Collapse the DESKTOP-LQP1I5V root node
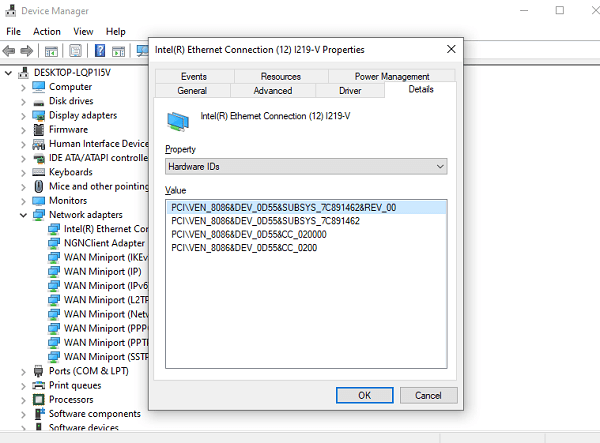 click(x=8, y=73)
